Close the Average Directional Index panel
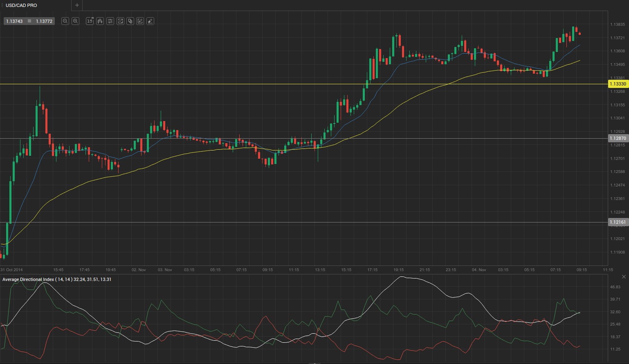Screen dimensions: 629x364 point(624,277)
